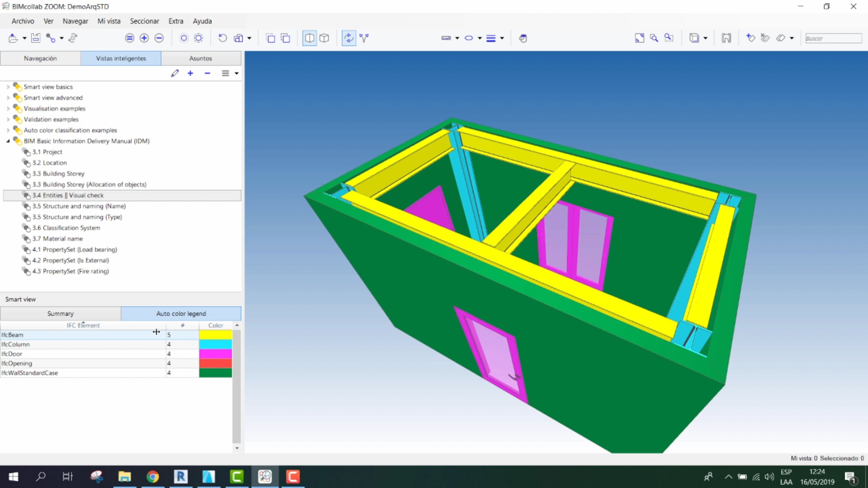
Task: Collapse the BIM Basic Information Delivery Manual folder
Action: pyautogui.click(x=8, y=141)
